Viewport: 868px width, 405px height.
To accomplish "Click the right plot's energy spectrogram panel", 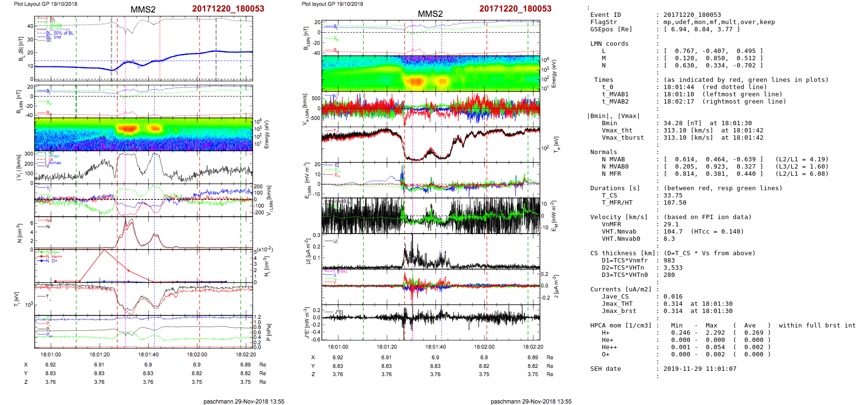I will [x=431, y=73].
